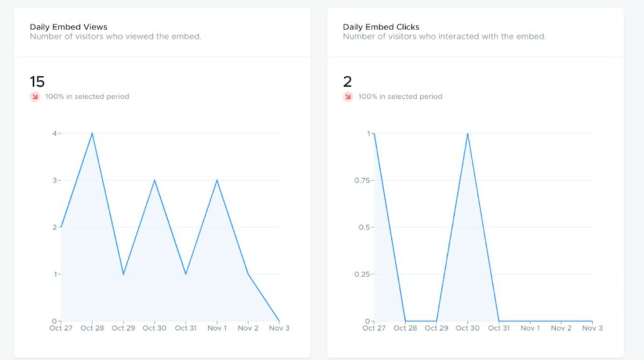Click the Oct 27 label on Views axis
The width and height of the screenshot is (644, 360).
[x=61, y=328]
